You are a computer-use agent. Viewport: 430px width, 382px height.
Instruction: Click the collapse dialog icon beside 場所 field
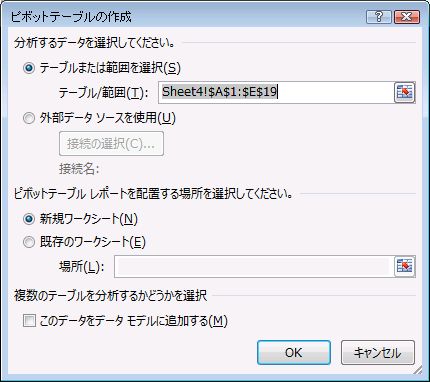tap(405, 266)
